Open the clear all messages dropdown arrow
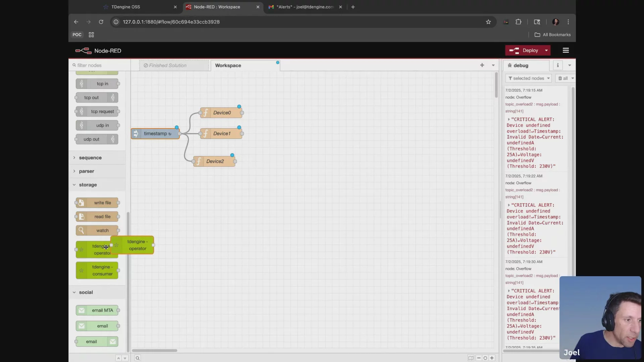The width and height of the screenshot is (644, 362). 573,78
